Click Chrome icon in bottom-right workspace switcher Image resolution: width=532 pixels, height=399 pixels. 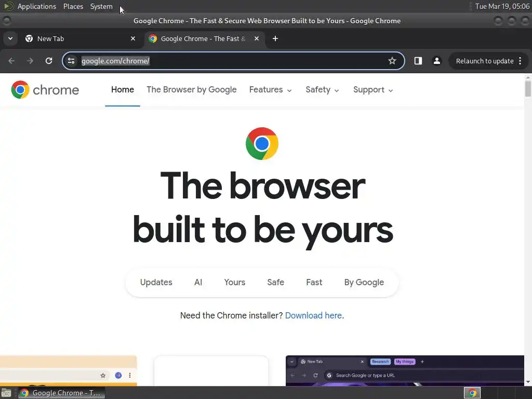tap(472, 393)
